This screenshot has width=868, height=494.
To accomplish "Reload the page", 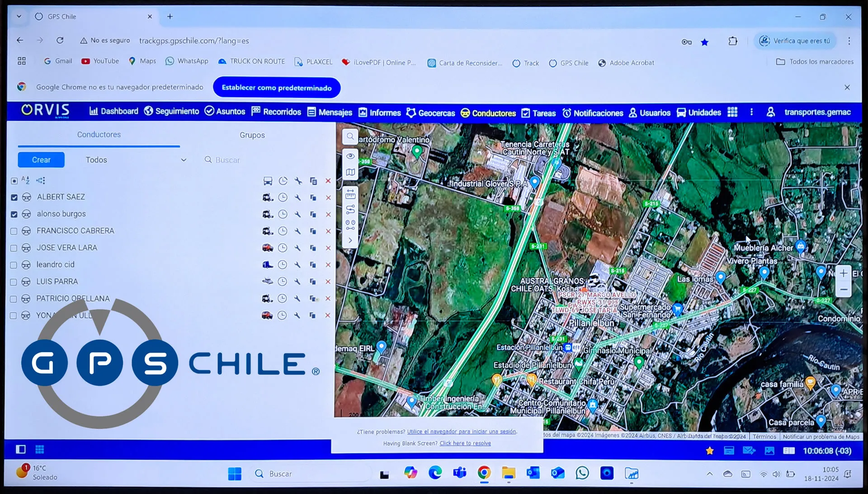I will pos(60,40).
